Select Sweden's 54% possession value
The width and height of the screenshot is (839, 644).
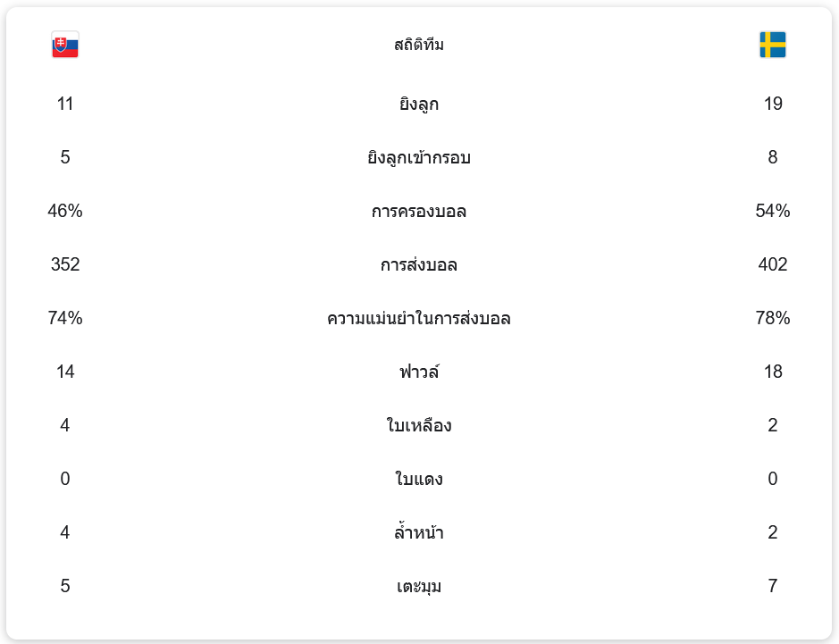pos(772,211)
